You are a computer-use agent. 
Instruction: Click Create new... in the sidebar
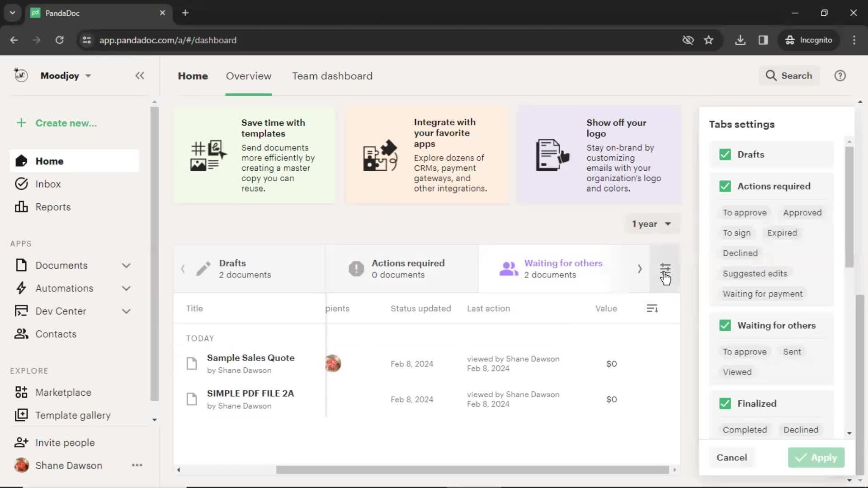57,123
